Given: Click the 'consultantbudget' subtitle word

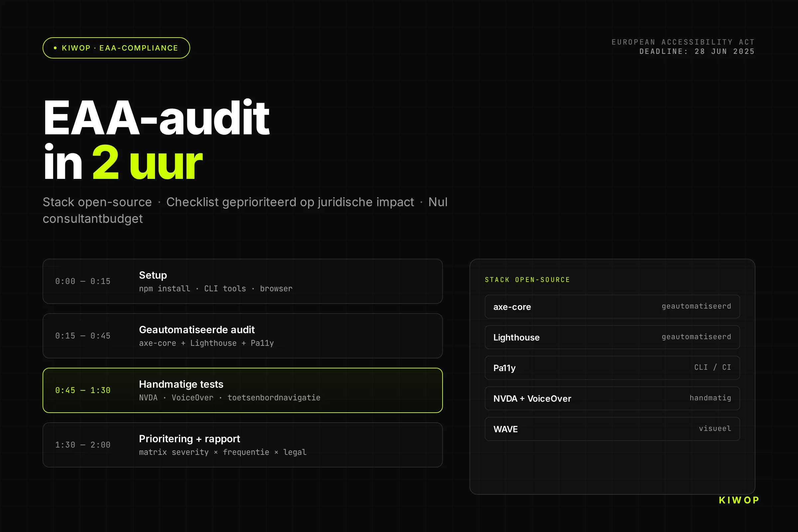Looking at the screenshot, I should pyautogui.click(x=93, y=219).
